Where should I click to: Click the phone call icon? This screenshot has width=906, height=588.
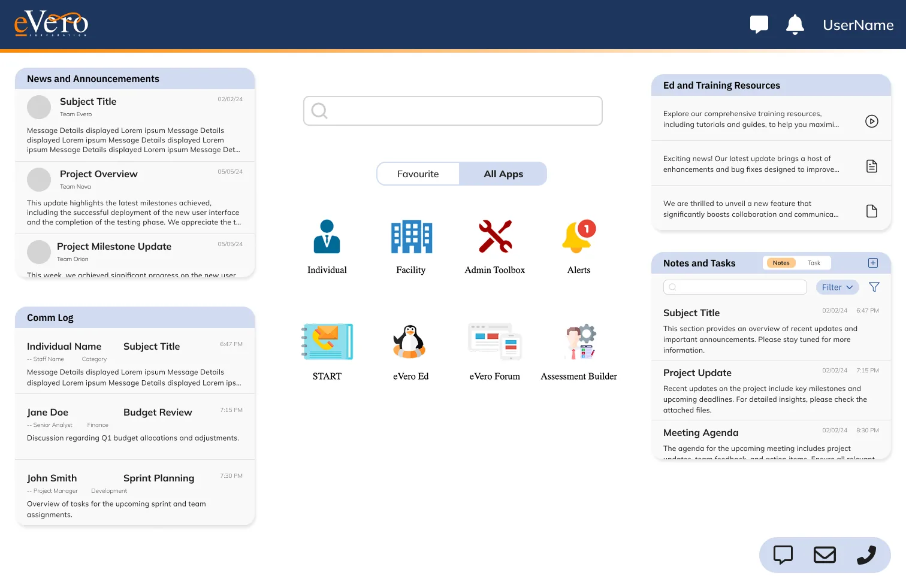coord(866,555)
